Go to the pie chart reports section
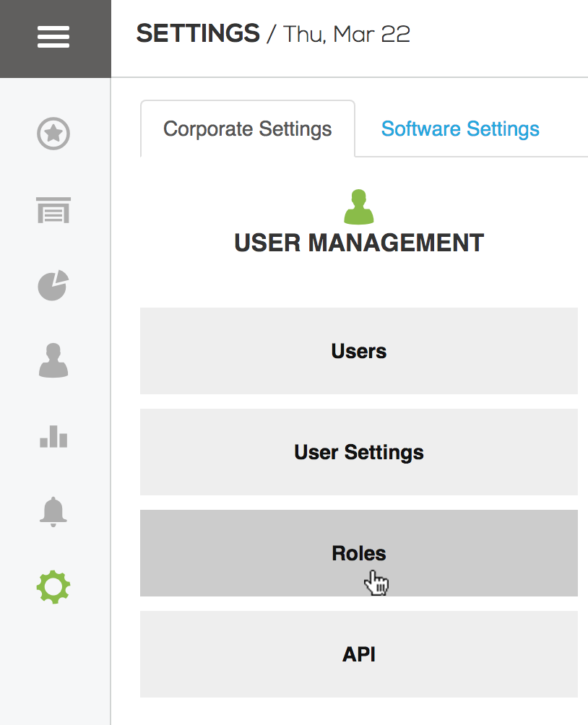The height and width of the screenshot is (725, 588). [x=53, y=285]
